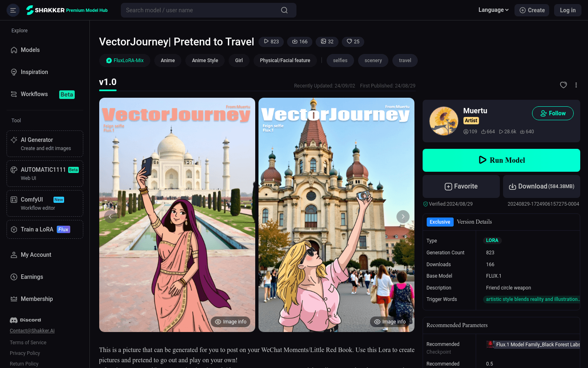This screenshot has height=368, width=588.
Task: Select the FluxLoRA-Mix tag
Action: tap(125, 61)
